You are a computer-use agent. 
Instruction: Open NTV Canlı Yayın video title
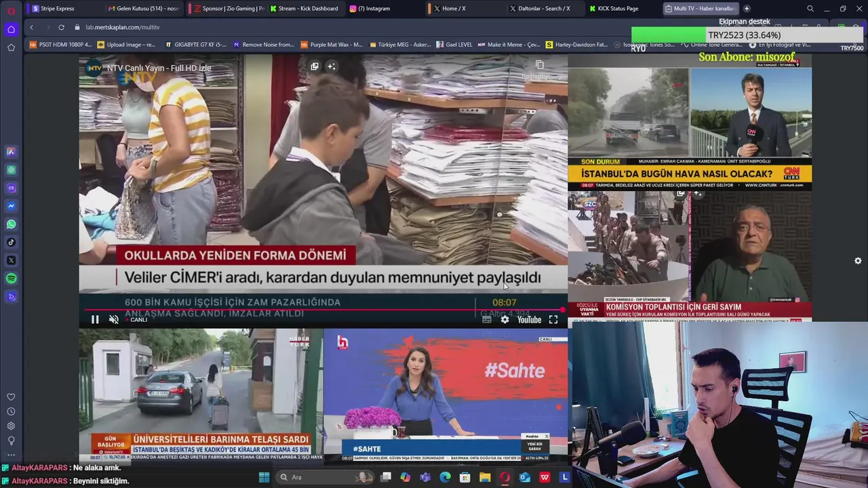[159, 68]
